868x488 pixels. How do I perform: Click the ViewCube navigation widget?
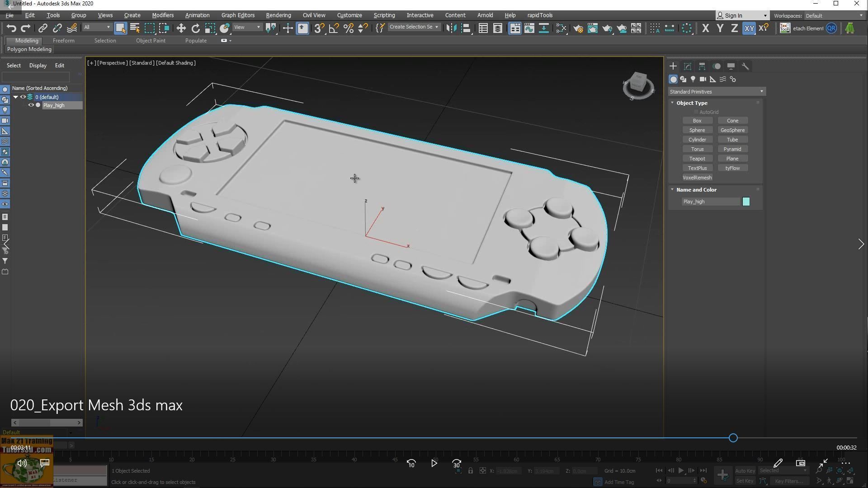pyautogui.click(x=638, y=85)
